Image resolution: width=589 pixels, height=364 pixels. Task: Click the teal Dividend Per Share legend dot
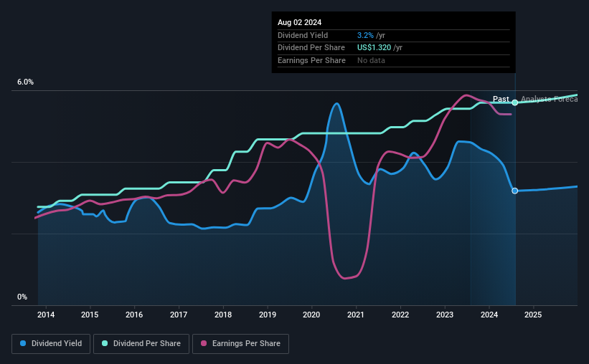105,343
